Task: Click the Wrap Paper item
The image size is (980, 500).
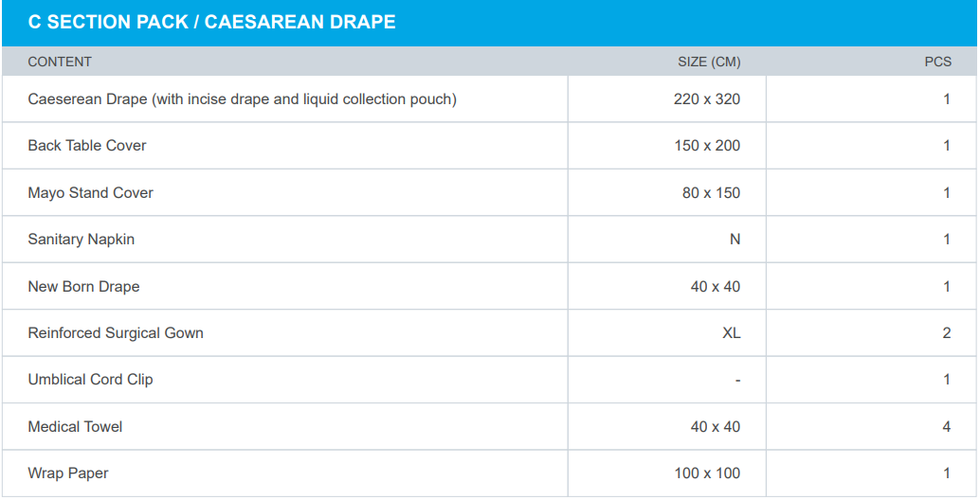Action: point(68,473)
